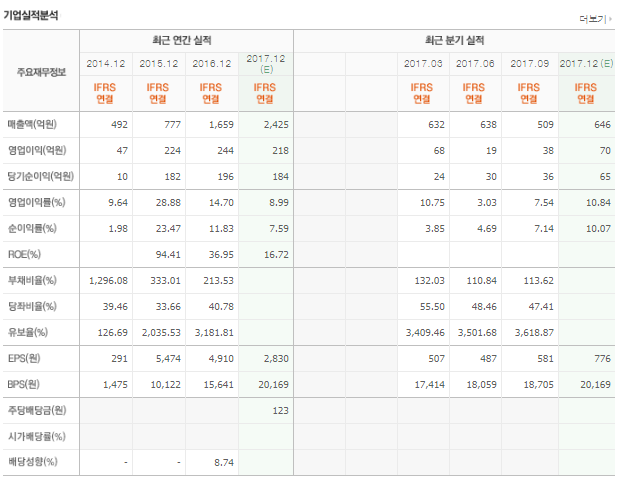618x480 pixels.
Task: Click the 2015.12 annual column header
Action: 159,64
